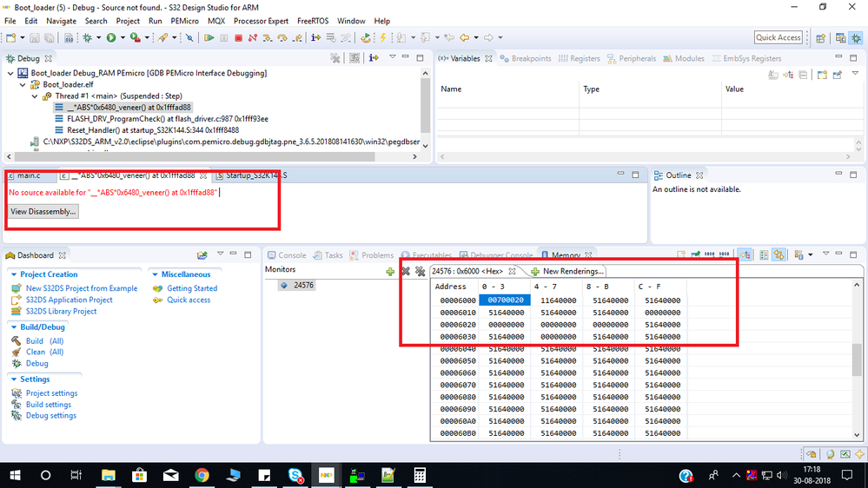The height and width of the screenshot is (488, 868).
Task: Open S32DS Application Project link
Action: tap(70, 300)
